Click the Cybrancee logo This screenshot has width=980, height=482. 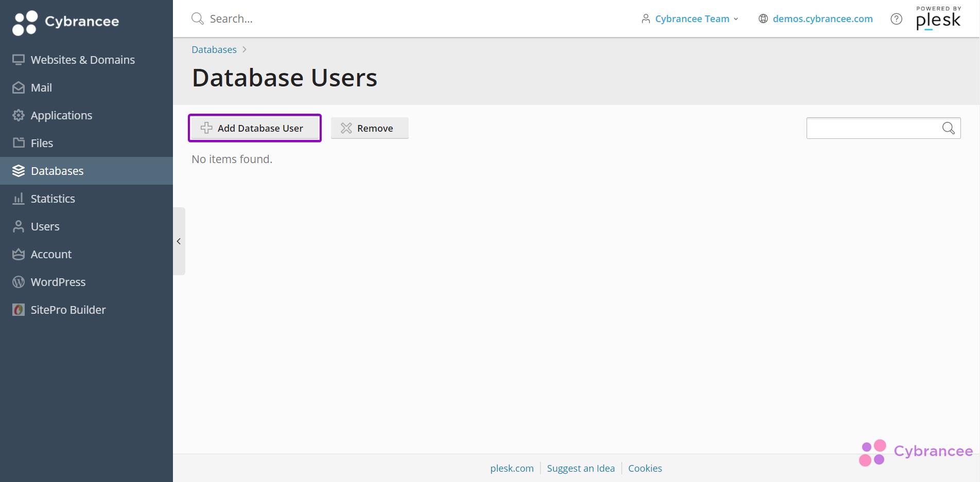[66, 22]
